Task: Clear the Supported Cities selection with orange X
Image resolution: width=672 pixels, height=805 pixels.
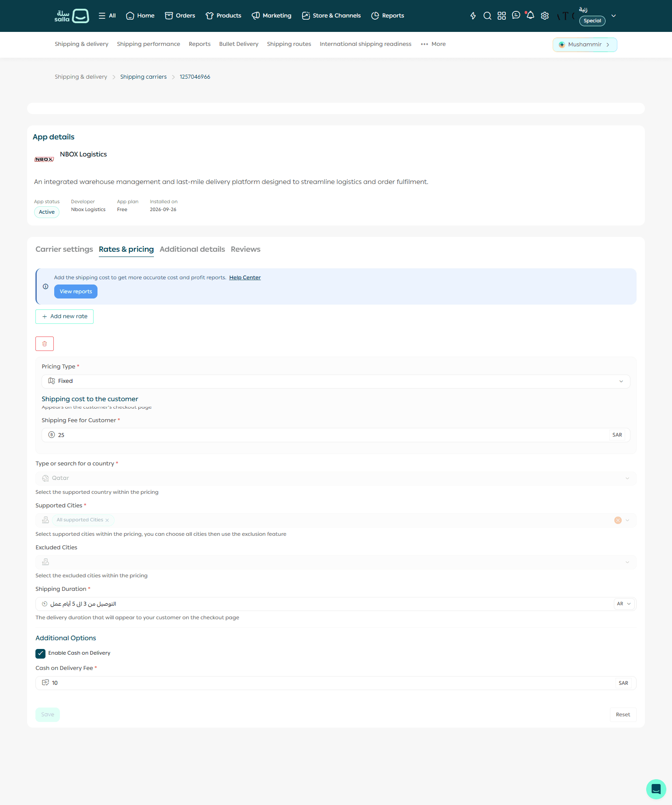Action: click(x=618, y=520)
